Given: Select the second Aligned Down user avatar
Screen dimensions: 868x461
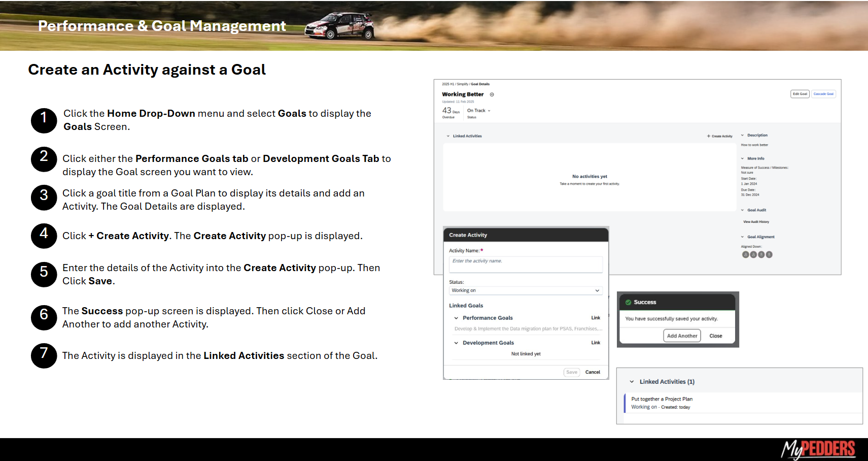Looking at the screenshot, I should pos(753,255).
